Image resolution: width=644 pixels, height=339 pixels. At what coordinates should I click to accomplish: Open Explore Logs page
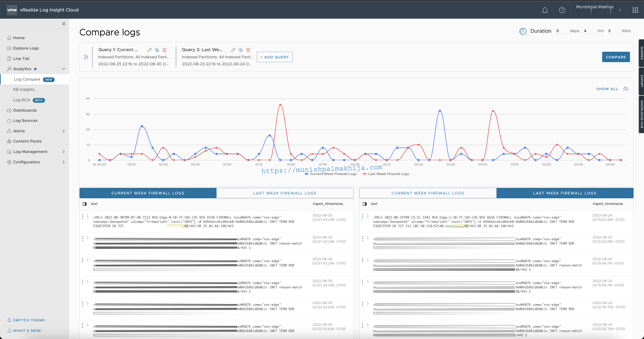click(26, 48)
